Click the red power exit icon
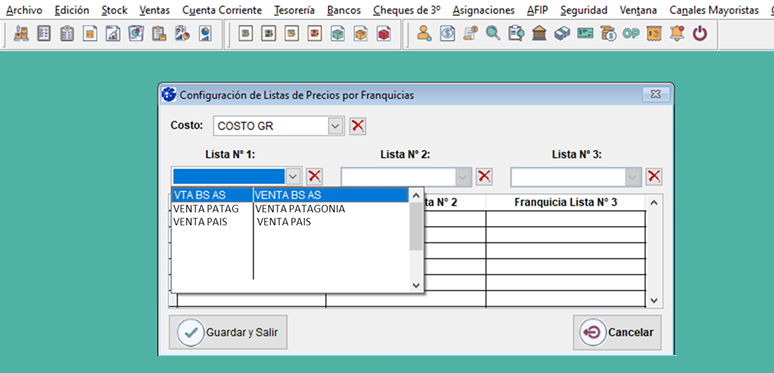774x373 pixels. [700, 34]
